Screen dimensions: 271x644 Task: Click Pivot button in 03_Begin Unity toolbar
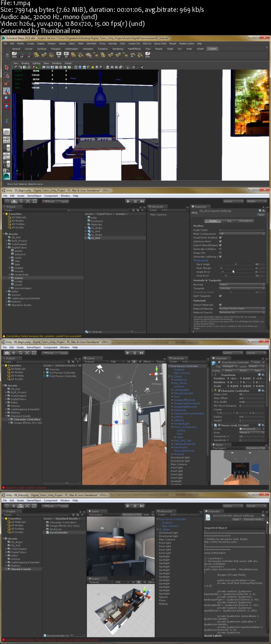[x=49, y=201]
